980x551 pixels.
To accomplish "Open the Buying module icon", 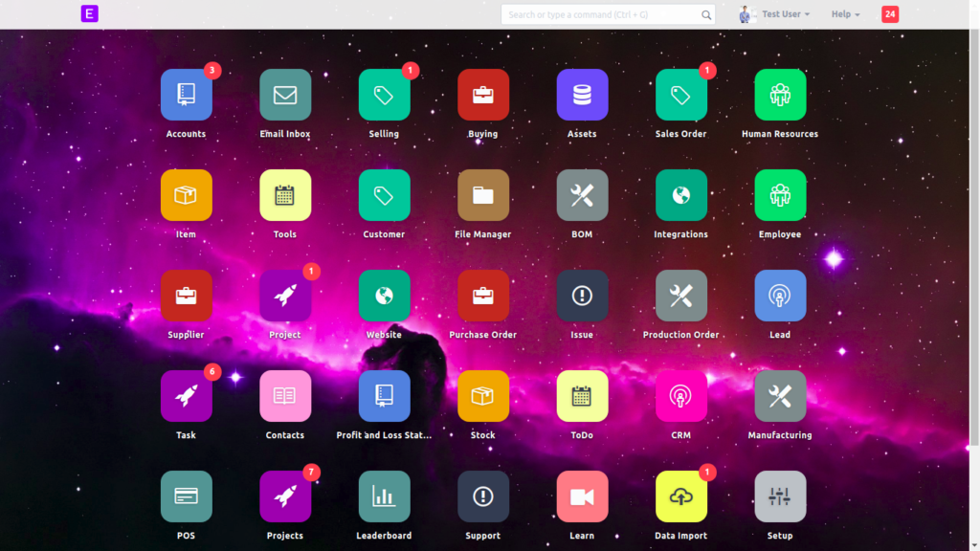I will [482, 95].
